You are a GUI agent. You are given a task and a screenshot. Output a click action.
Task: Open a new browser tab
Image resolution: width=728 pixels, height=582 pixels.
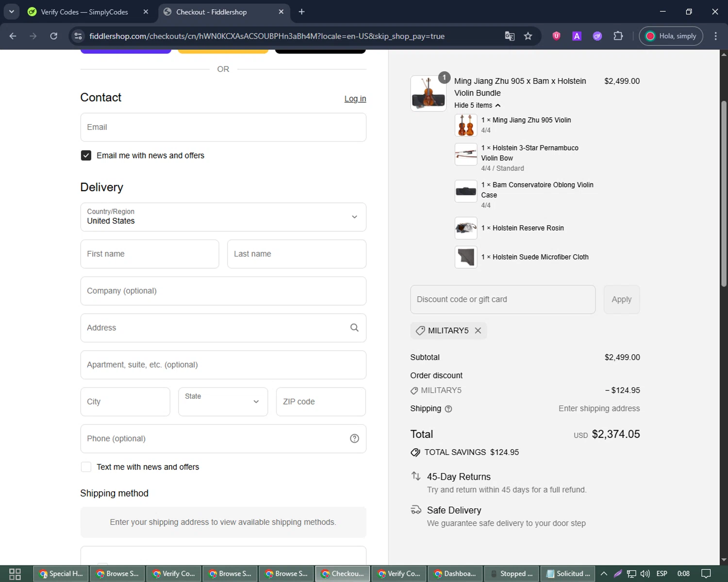pos(301,12)
